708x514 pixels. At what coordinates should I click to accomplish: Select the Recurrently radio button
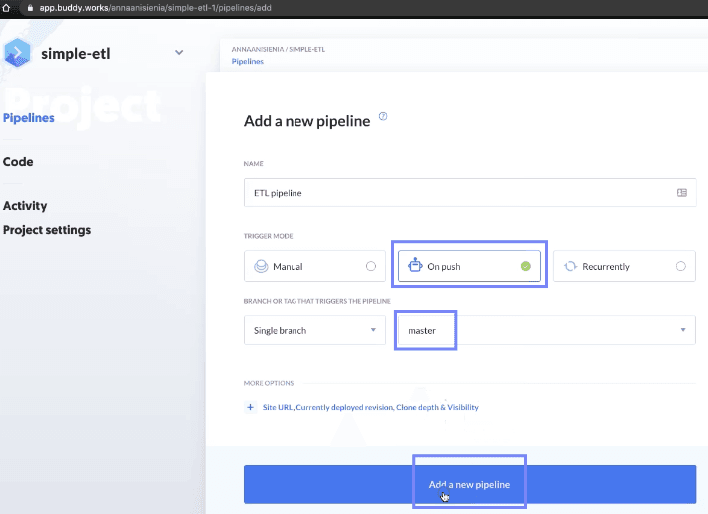tap(680, 267)
